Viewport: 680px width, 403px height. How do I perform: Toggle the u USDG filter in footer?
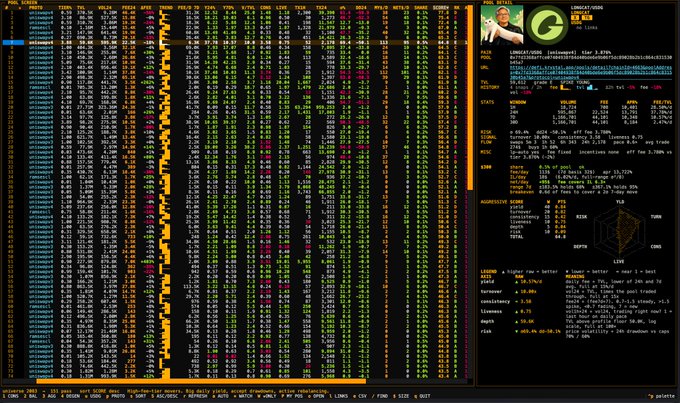coord(94,396)
